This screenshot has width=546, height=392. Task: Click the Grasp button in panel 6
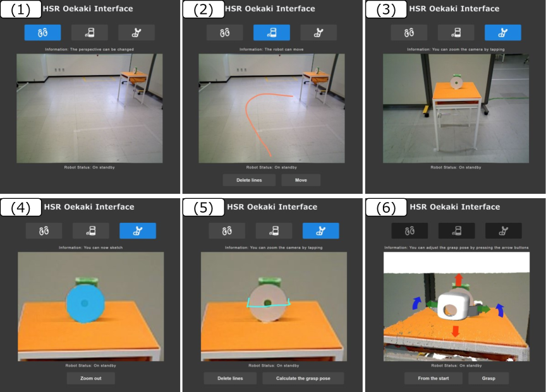pos(488,379)
